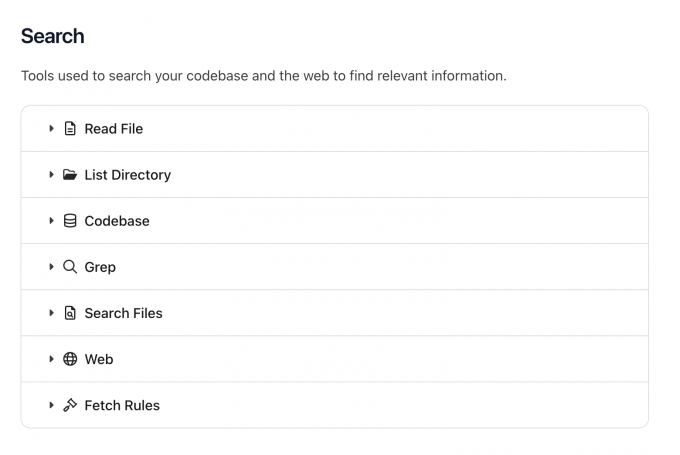680x455 pixels.
Task: Expand the Web section triangle
Action: (51, 359)
